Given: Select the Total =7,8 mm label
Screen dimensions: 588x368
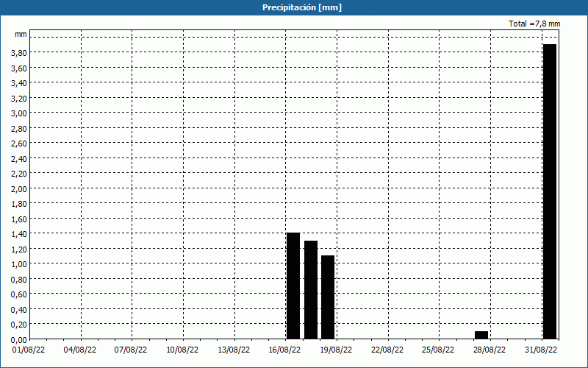Looking at the screenshot, I should 534,24.
